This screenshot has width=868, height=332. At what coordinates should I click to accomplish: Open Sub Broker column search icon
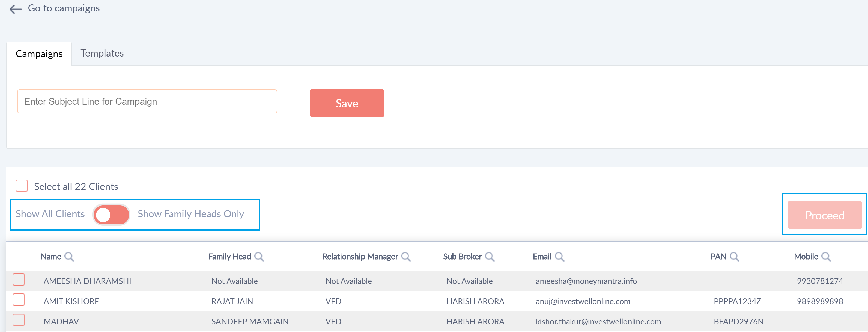(x=489, y=257)
